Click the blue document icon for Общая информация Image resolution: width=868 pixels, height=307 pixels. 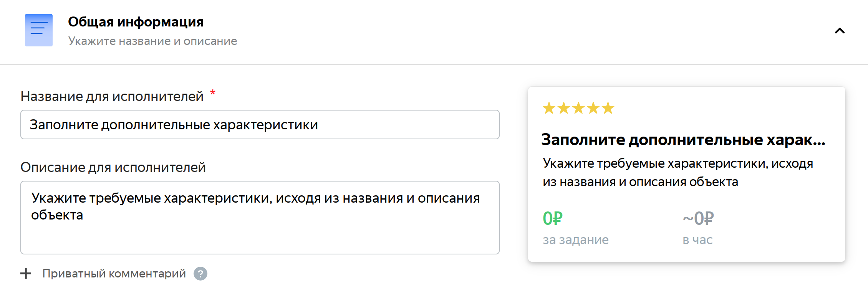[39, 30]
